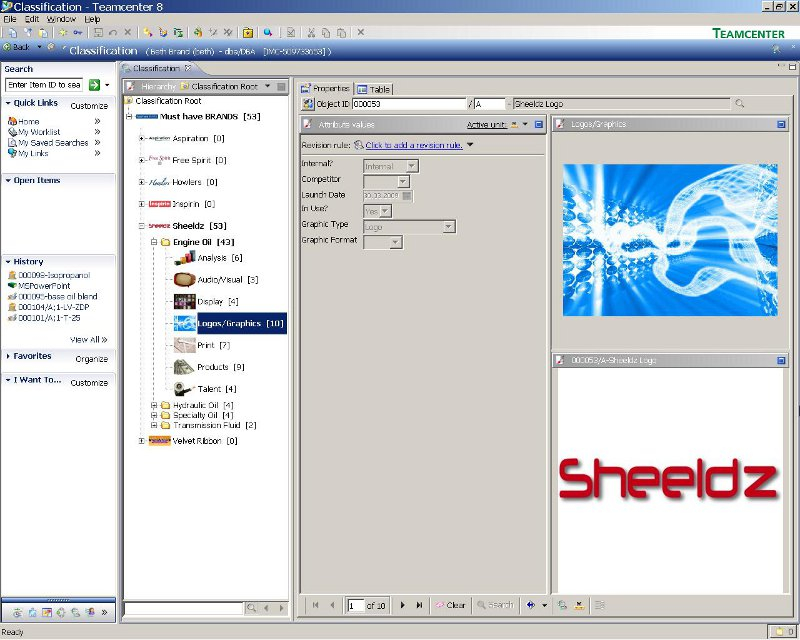The height and width of the screenshot is (640, 800).
Task: Open the Edit menu
Action: [x=32, y=19]
